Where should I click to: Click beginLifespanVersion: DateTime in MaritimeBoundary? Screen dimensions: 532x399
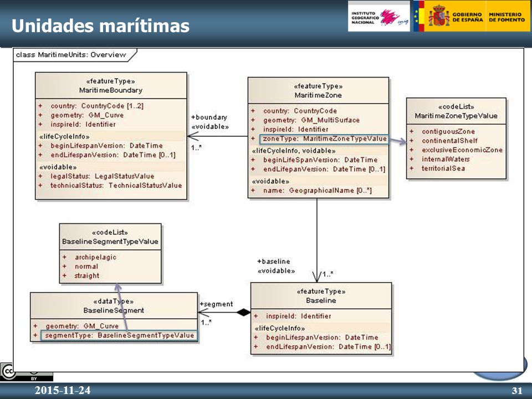pos(106,146)
